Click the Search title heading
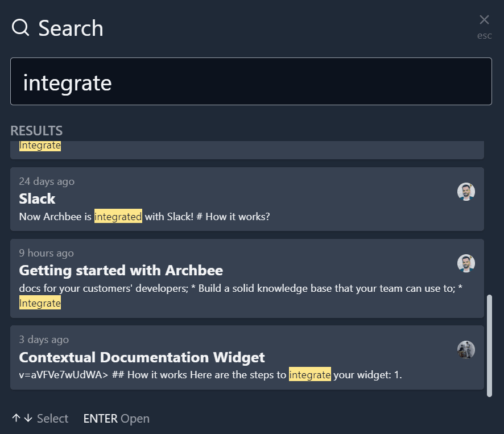Image resolution: width=504 pixels, height=434 pixels. coord(71,27)
